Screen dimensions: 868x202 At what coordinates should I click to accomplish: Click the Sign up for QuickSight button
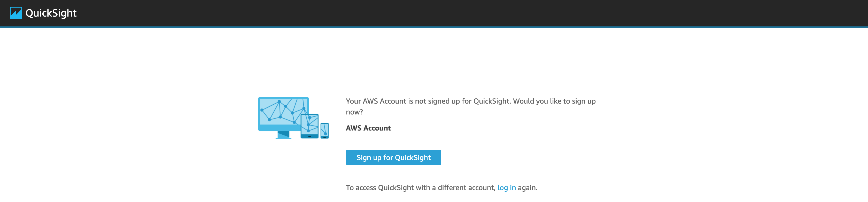pyautogui.click(x=393, y=157)
